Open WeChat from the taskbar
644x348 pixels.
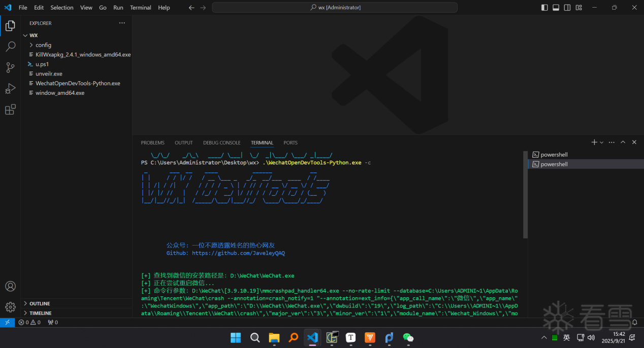(408, 337)
